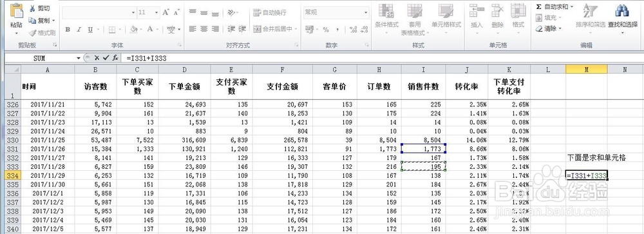Click the Name Box showing SUM
Screen dimensions: 644x234
[x=40, y=59]
